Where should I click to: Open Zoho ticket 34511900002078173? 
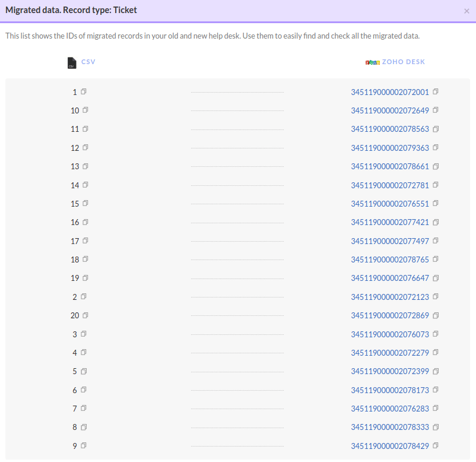coord(390,390)
